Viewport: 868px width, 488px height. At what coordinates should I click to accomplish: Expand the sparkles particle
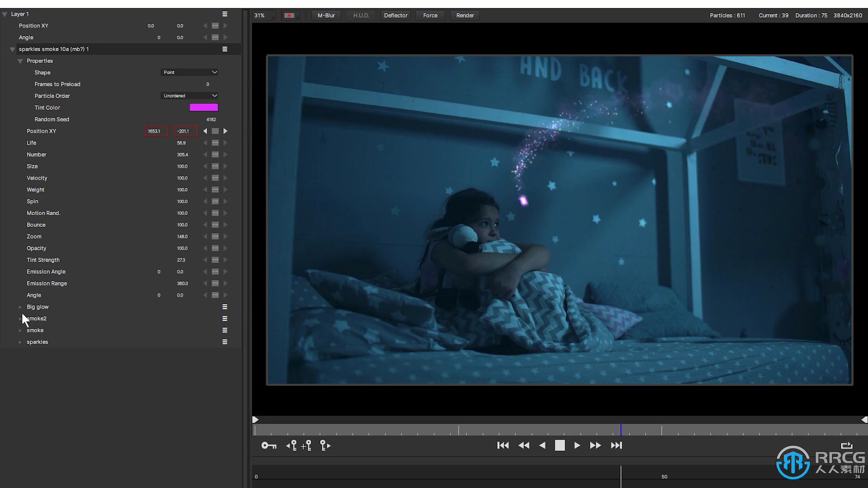pyautogui.click(x=20, y=342)
